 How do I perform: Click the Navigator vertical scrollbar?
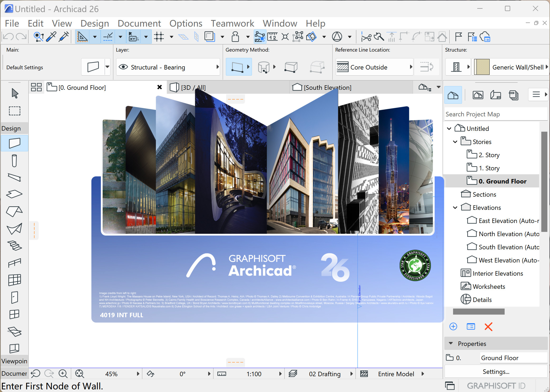coord(544,182)
